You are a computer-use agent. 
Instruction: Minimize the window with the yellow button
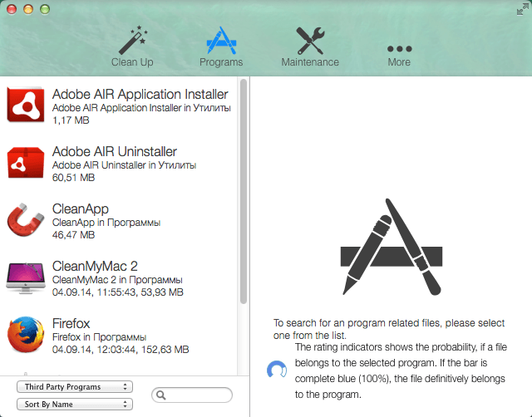point(28,9)
